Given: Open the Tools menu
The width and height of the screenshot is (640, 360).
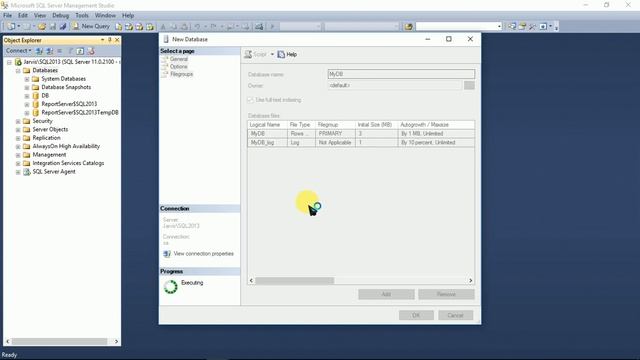Looking at the screenshot, I should pyautogui.click(x=82, y=15).
